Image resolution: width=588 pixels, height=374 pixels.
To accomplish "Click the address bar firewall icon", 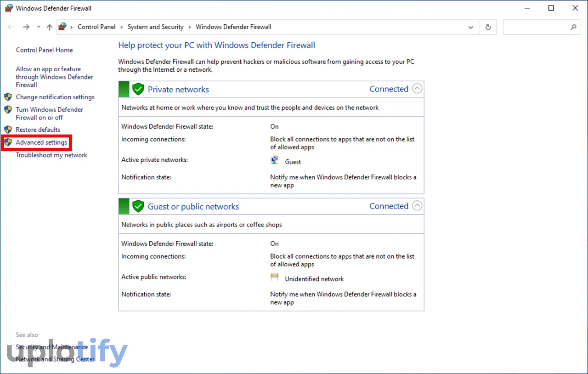I will click(x=63, y=27).
